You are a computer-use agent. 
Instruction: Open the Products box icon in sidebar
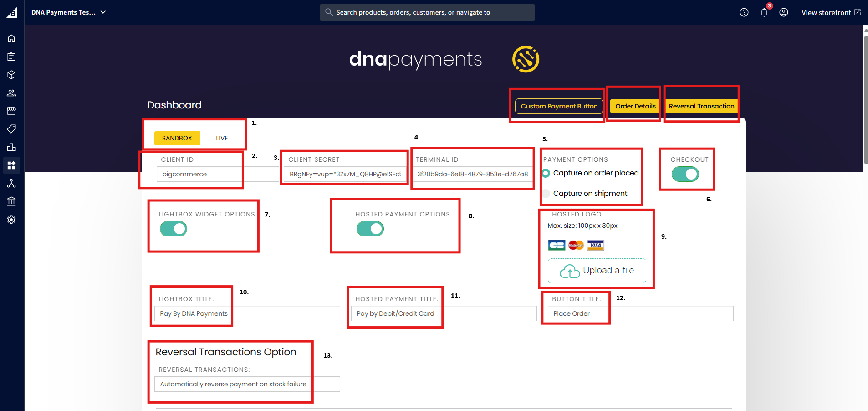coord(11,75)
